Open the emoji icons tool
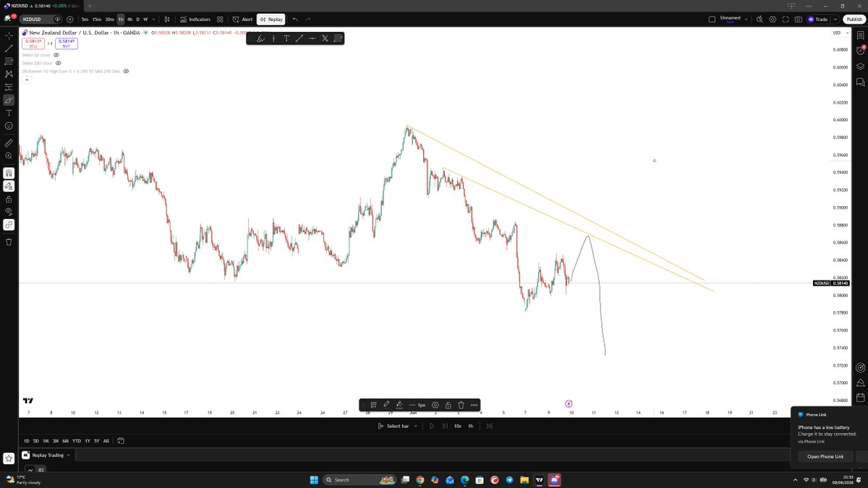The image size is (868, 488). click(x=9, y=126)
